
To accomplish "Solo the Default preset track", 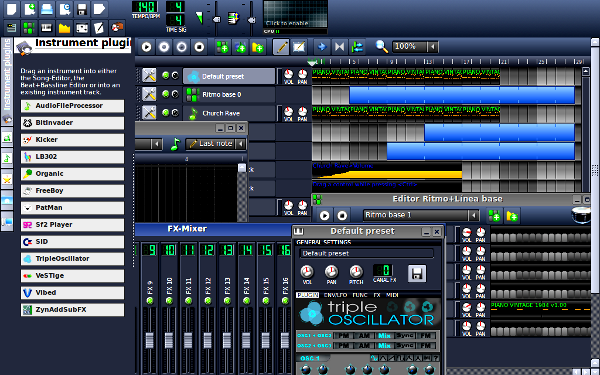I will click(x=175, y=75).
